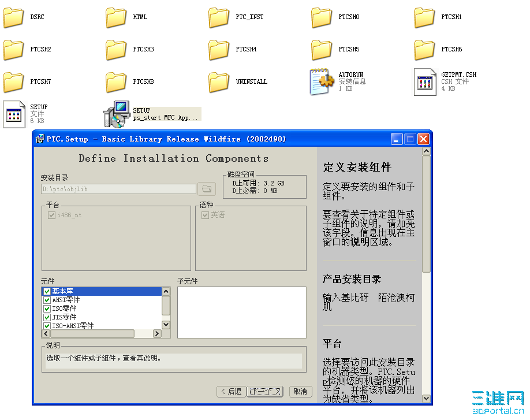Click the component list scroll right arrow
Viewport: 530px width, 420px height.
tap(156, 333)
